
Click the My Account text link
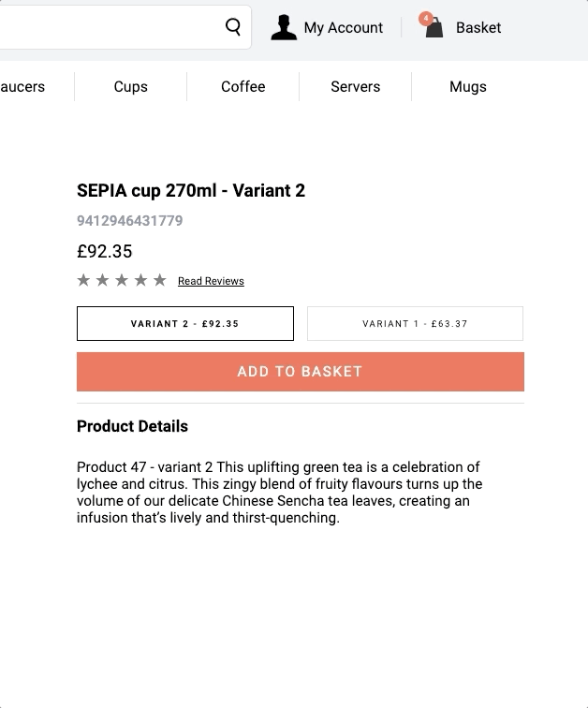tap(343, 28)
